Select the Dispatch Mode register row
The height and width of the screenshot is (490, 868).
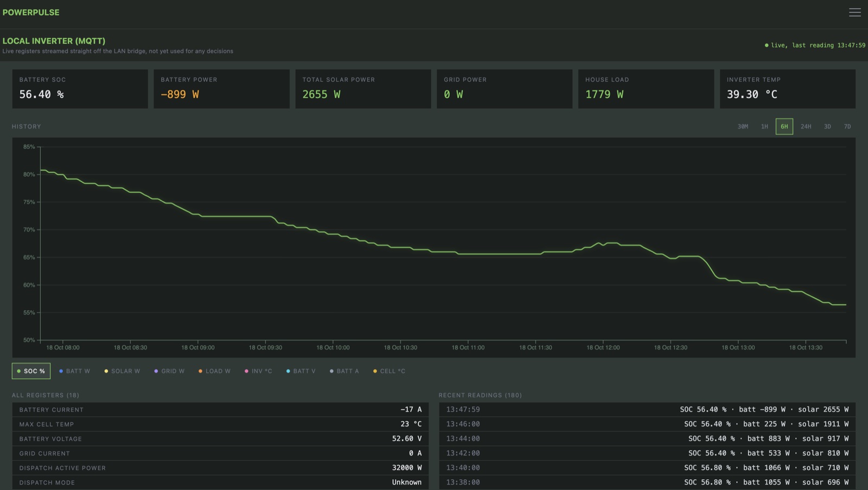(x=220, y=482)
